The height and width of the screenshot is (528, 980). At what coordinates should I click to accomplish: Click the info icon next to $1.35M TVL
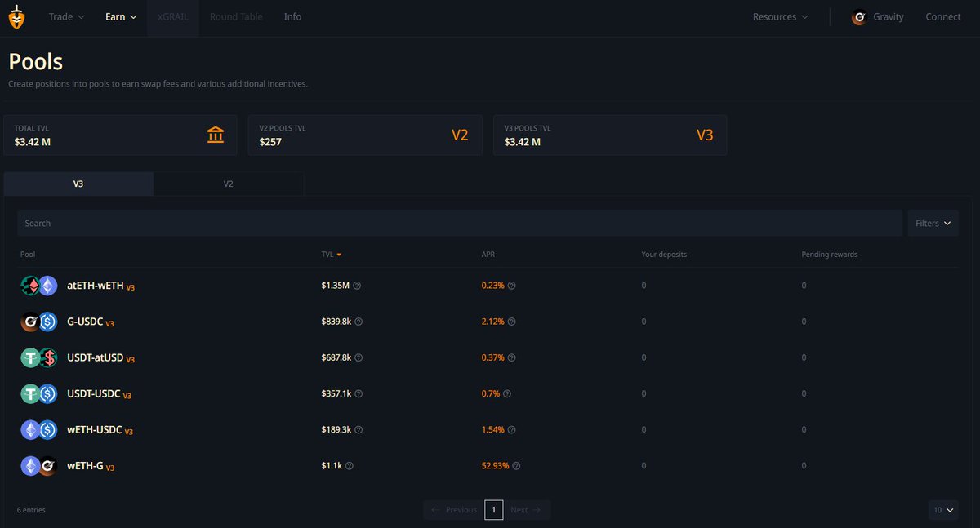pos(357,286)
